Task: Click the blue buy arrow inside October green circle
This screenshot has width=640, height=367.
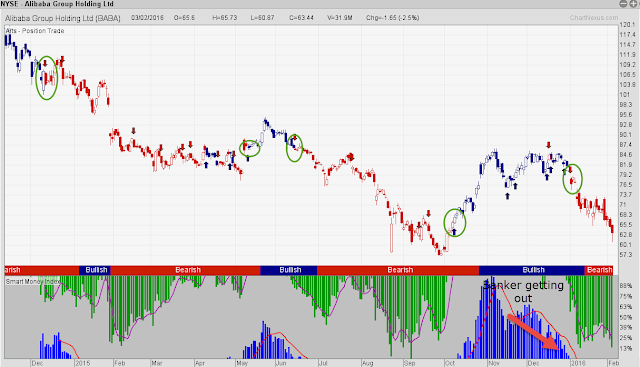Action: [x=454, y=232]
